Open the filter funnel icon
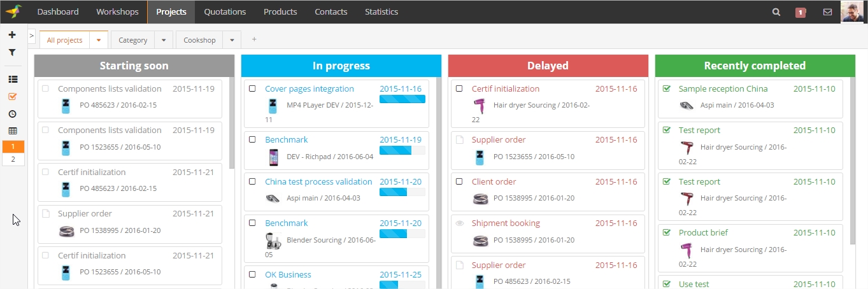This screenshot has width=868, height=289. point(12,53)
